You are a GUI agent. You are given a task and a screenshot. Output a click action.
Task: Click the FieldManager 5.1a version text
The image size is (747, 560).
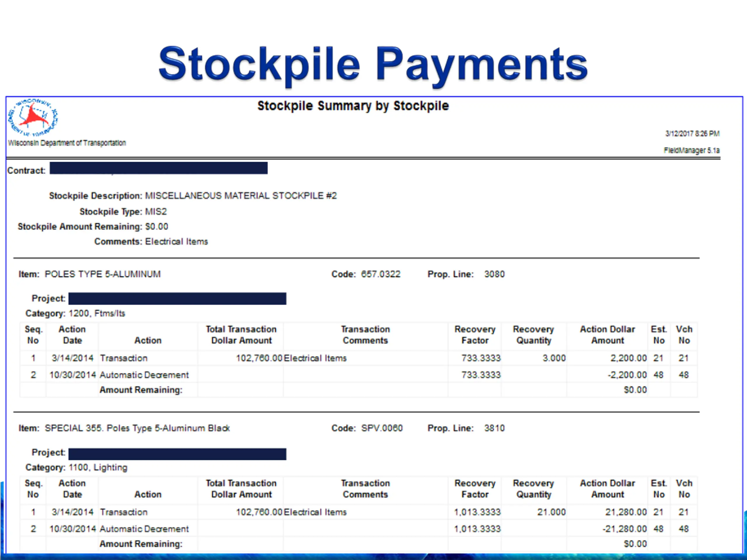coord(692,150)
